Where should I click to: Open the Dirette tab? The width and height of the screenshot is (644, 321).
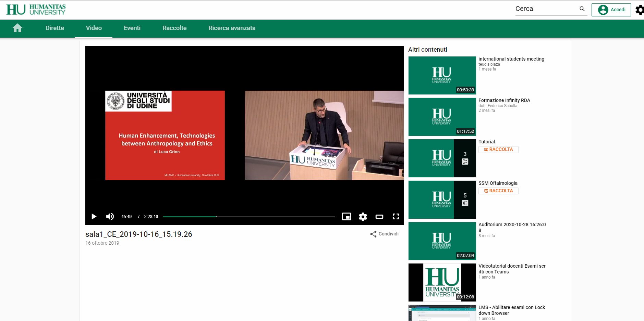[55, 28]
